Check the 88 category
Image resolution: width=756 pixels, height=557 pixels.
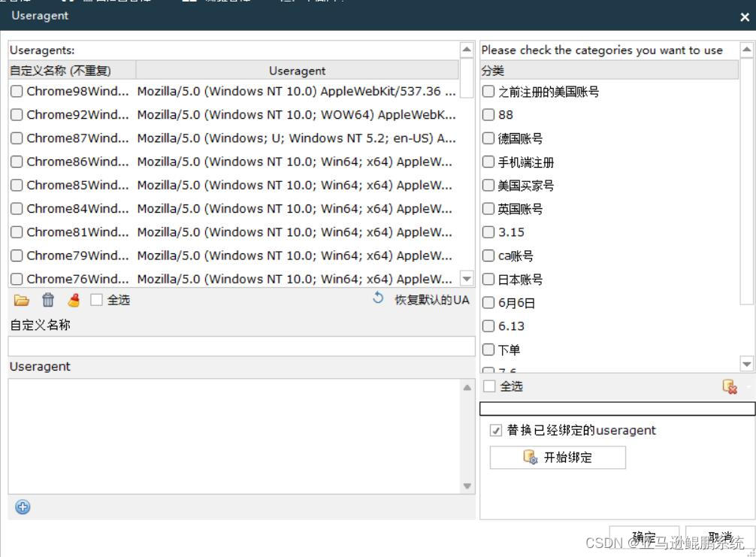[x=488, y=115]
